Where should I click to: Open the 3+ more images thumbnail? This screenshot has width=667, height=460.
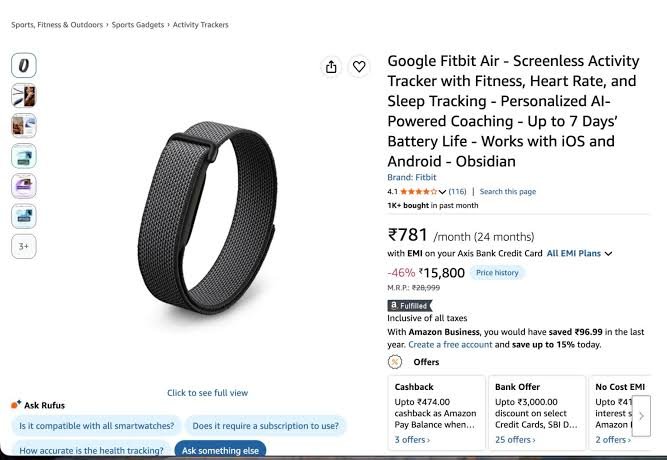pos(24,246)
